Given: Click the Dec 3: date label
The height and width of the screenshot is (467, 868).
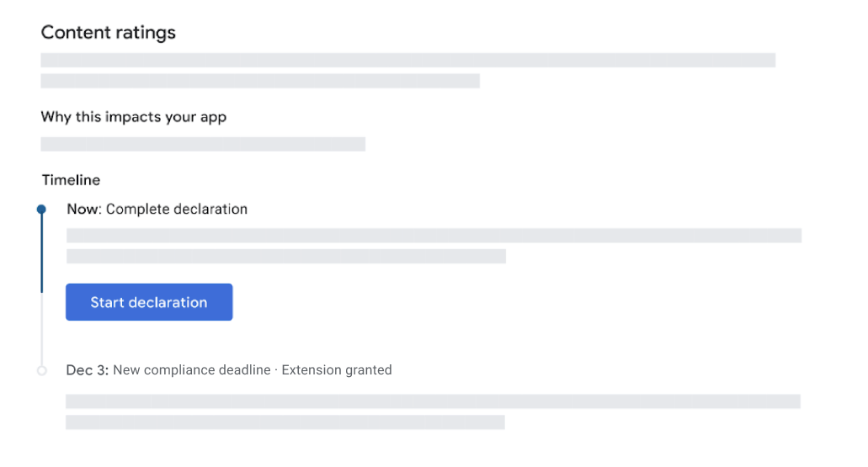Looking at the screenshot, I should 88,370.
